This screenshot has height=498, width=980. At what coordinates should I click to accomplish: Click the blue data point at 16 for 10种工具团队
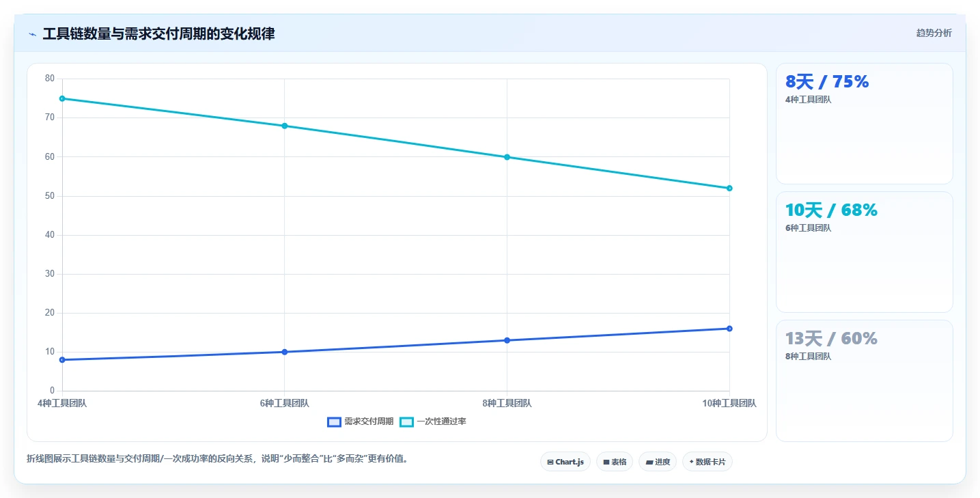729,329
